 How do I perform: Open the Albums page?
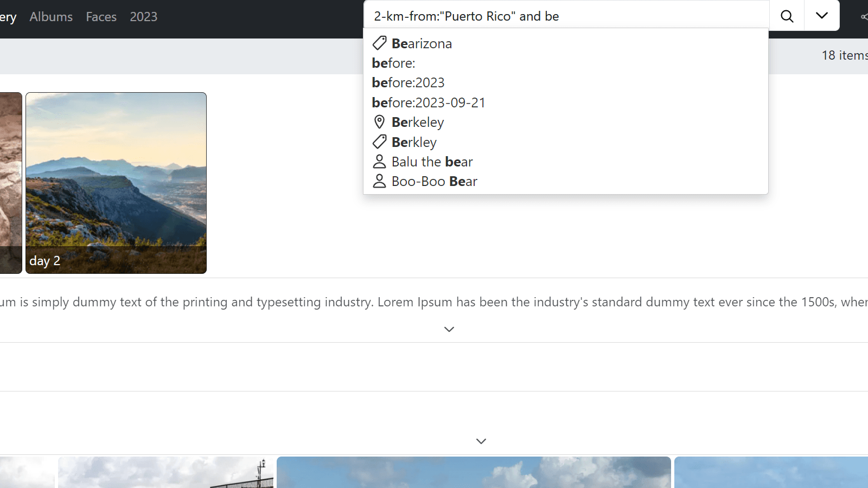[x=51, y=17]
